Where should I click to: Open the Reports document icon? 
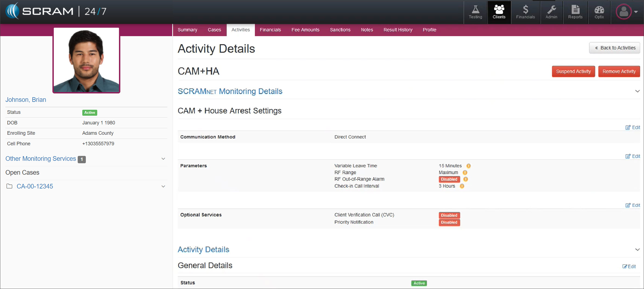(575, 10)
